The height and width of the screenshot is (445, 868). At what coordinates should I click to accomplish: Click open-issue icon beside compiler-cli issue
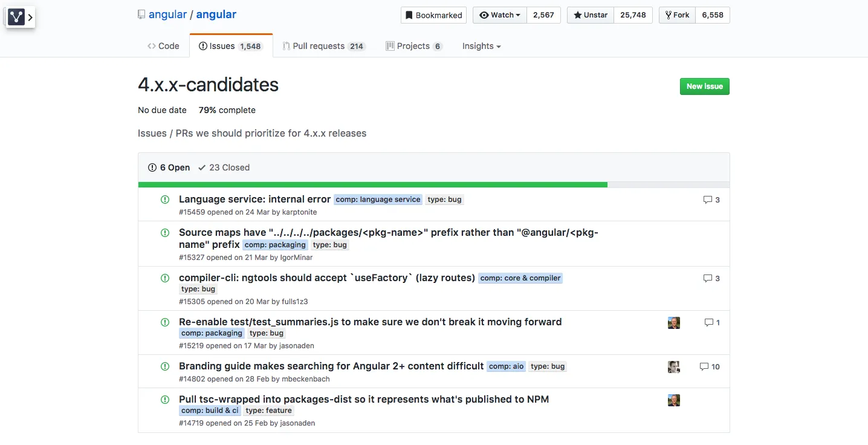165,278
